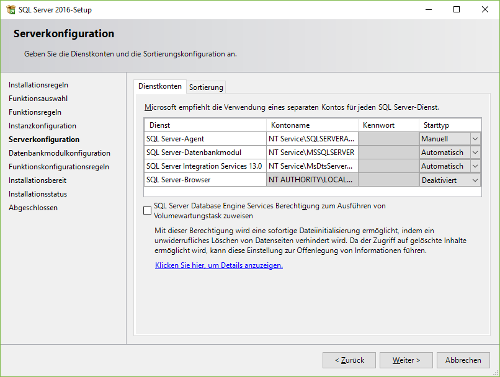Click the SQL Server setup title bar icon
The height and width of the screenshot is (377, 500).
coord(11,9)
